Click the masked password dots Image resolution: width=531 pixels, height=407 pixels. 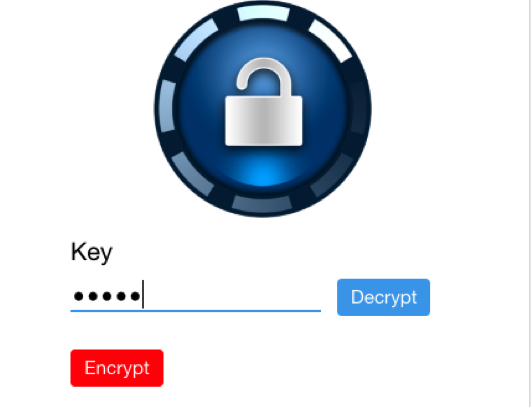pyautogui.click(x=107, y=296)
